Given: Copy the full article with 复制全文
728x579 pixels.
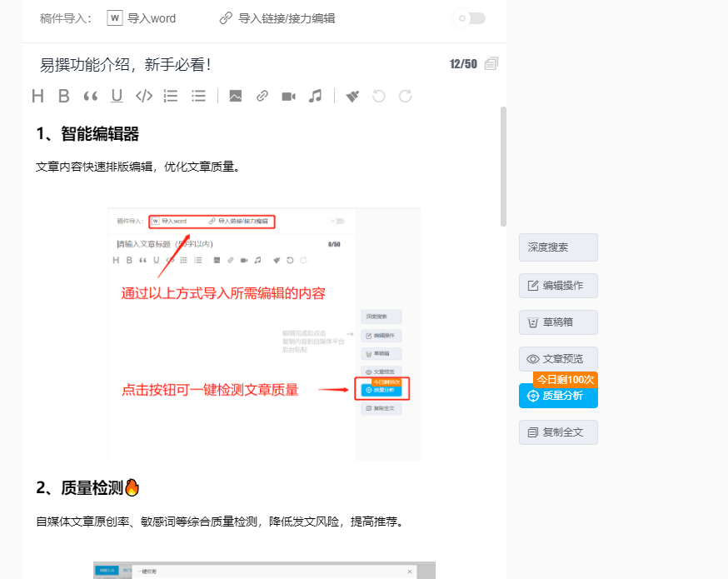Looking at the screenshot, I should pos(557,432).
